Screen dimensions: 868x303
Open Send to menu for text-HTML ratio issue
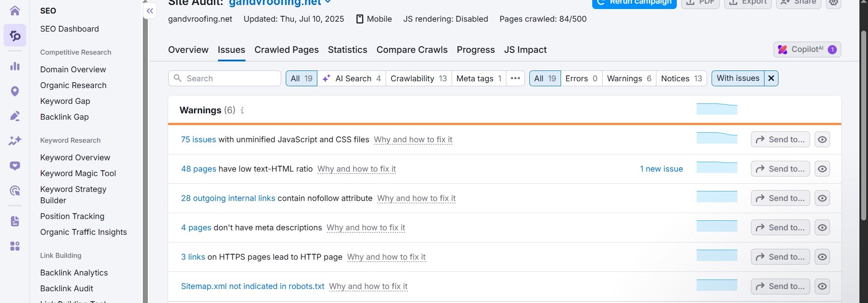780,169
